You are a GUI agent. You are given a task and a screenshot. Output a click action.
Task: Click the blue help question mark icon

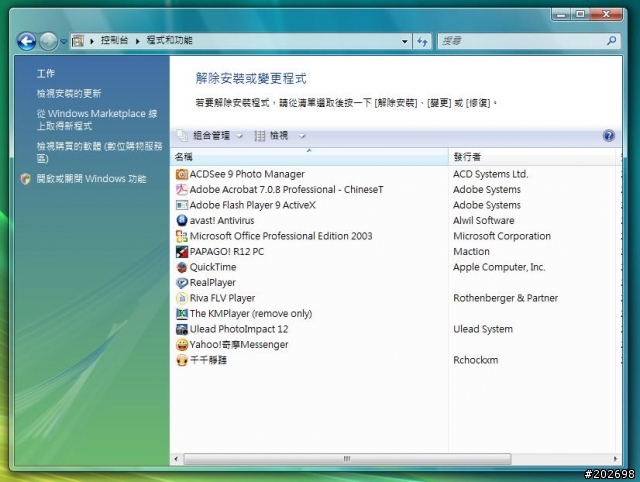(x=609, y=136)
